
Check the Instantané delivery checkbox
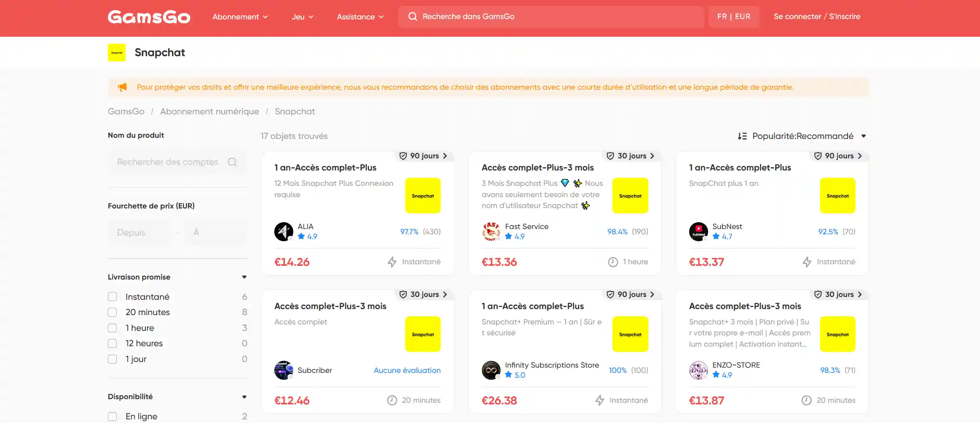tap(112, 297)
